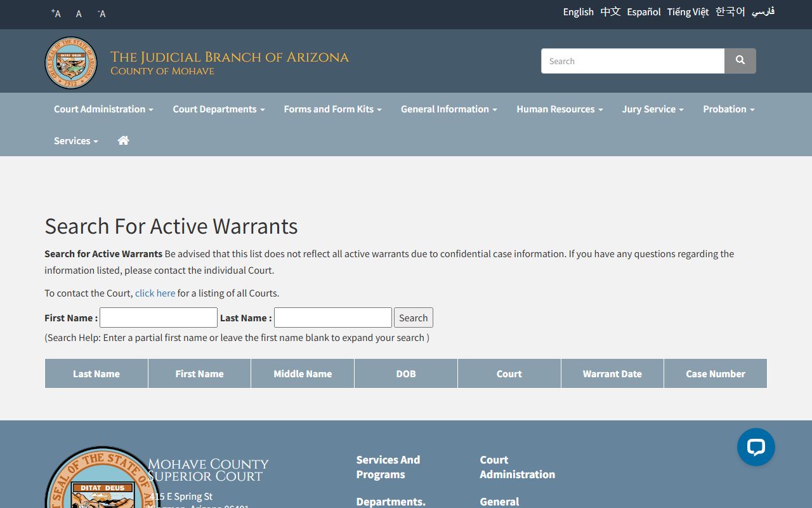Click the warrant Search button
The height and width of the screenshot is (508, 812).
pos(414,317)
